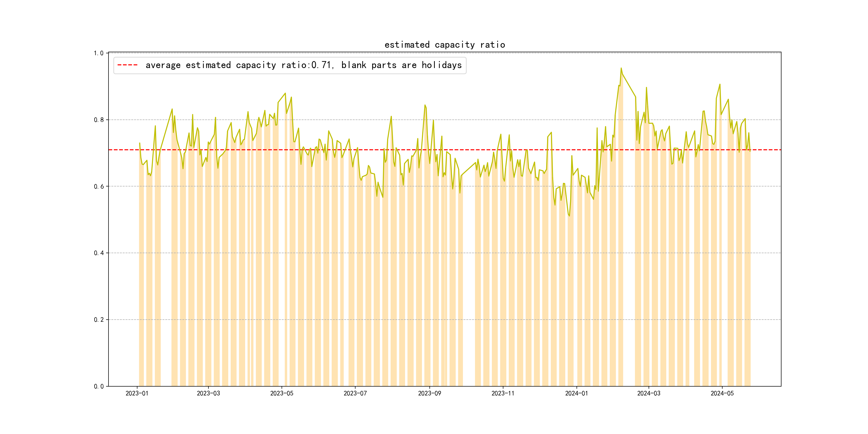Click the 2023-07 x-axis label
Screen dimensions: 868x434
(355, 393)
